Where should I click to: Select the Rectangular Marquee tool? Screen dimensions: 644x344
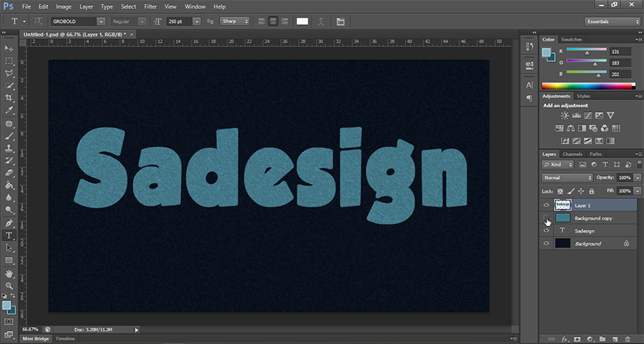pyautogui.click(x=9, y=61)
